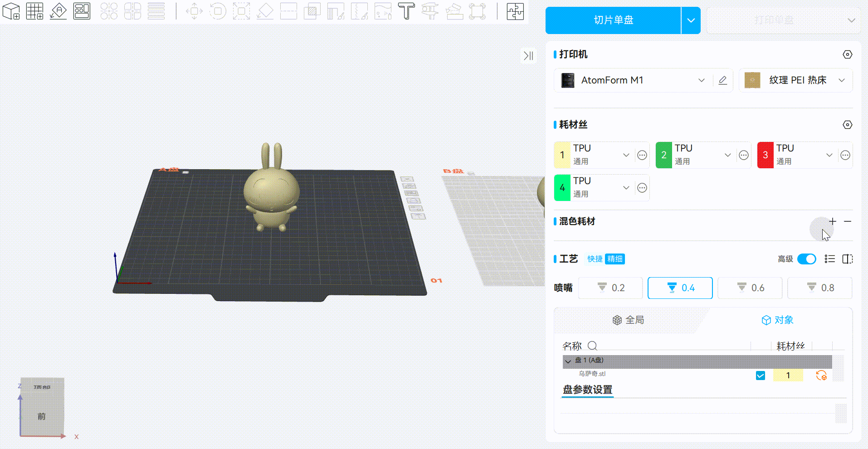Collapse the 盘 1 (A盘) tree row

tap(568, 361)
